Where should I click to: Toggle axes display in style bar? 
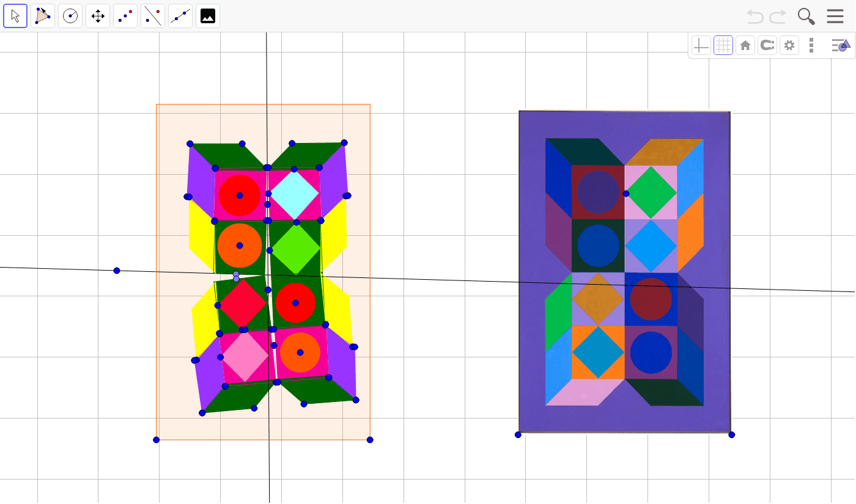701,45
